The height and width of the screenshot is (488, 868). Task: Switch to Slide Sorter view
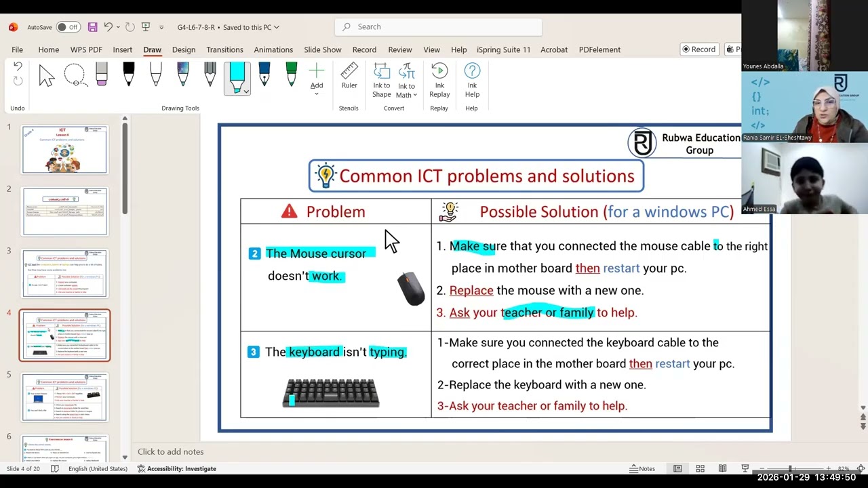(x=700, y=468)
